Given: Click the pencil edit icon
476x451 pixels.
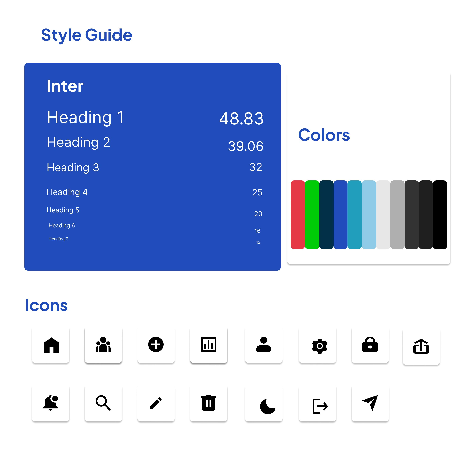Looking at the screenshot, I should [156, 403].
